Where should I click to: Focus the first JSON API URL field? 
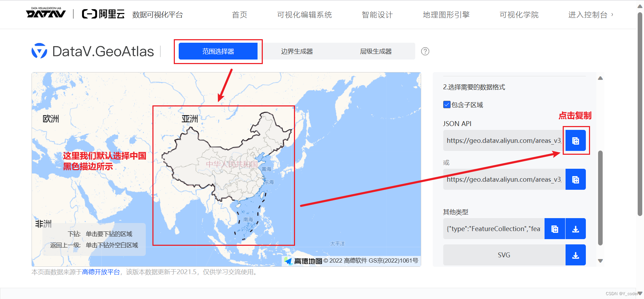(504, 140)
